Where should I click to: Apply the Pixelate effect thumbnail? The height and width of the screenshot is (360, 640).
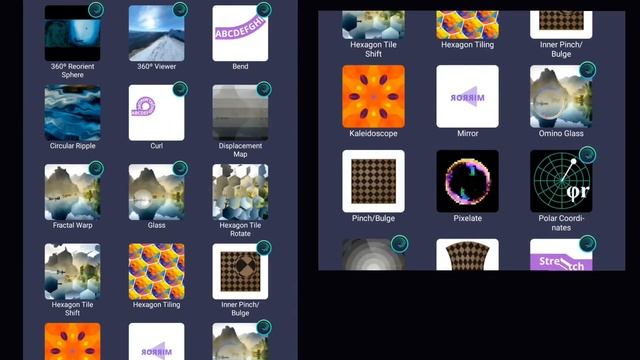pyautogui.click(x=467, y=181)
